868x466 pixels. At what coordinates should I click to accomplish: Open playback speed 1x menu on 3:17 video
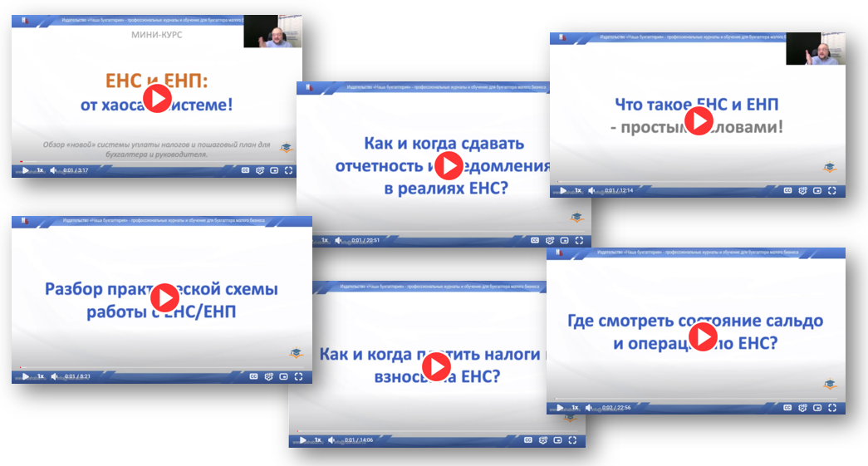[39, 170]
